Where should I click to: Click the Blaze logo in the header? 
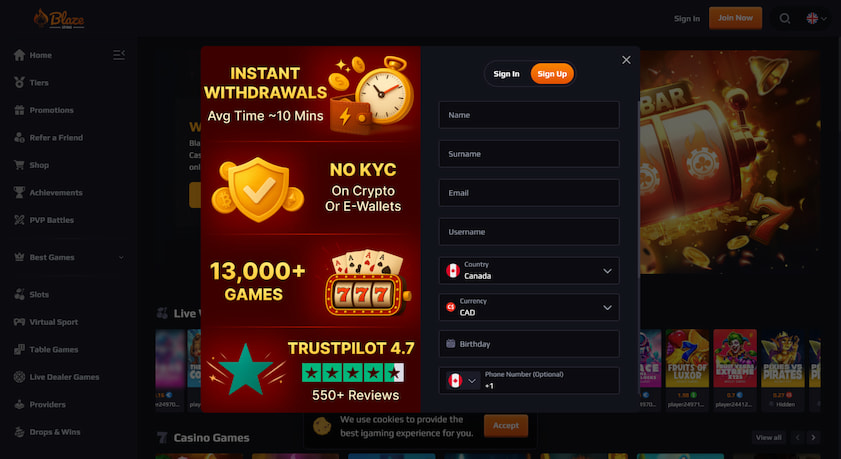(x=59, y=19)
